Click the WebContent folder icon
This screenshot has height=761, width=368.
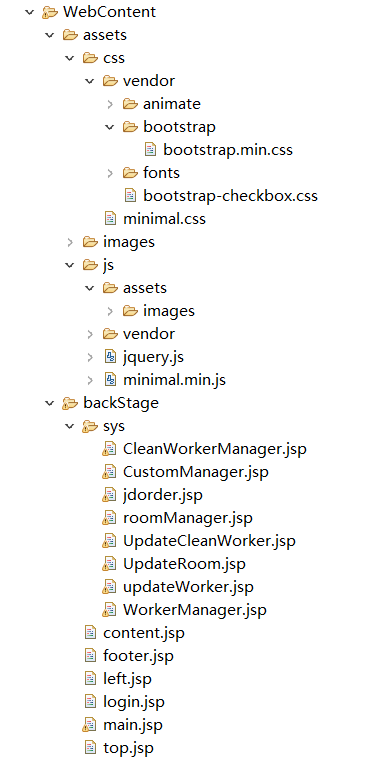(50, 12)
